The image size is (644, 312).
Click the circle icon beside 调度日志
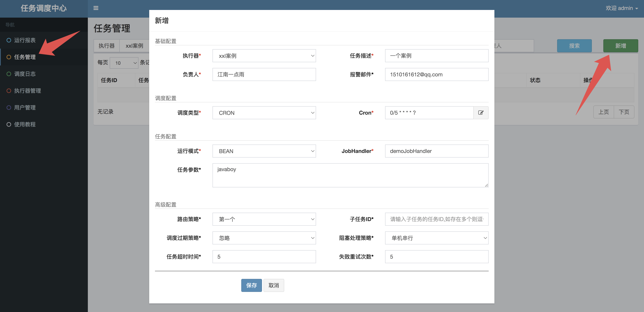pyautogui.click(x=9, y=74)
